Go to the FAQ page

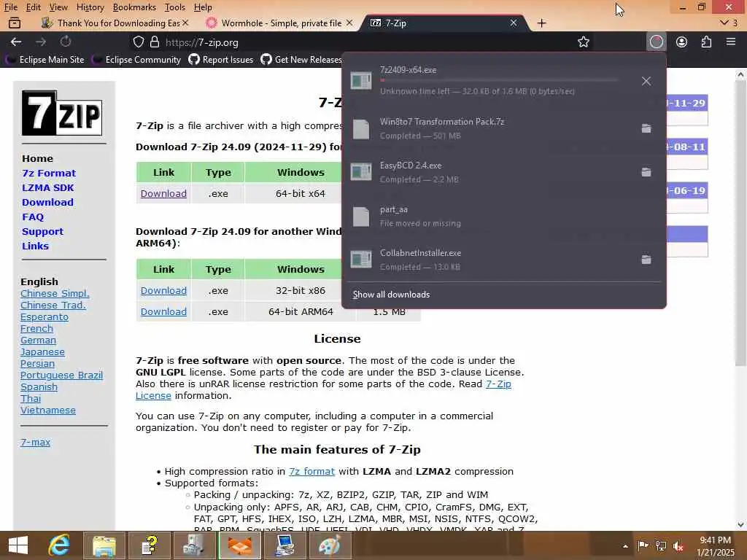point(33,217)
